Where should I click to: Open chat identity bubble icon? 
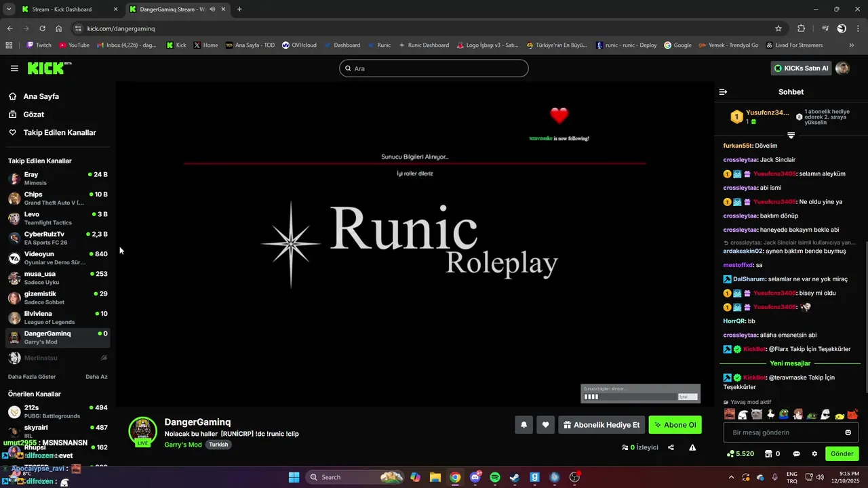(x=796, y=454)
